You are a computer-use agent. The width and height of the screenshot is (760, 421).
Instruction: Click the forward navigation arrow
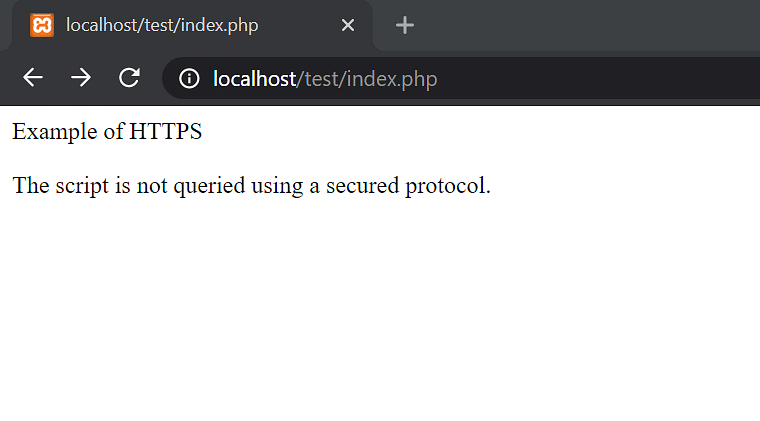tap(80, 78)
